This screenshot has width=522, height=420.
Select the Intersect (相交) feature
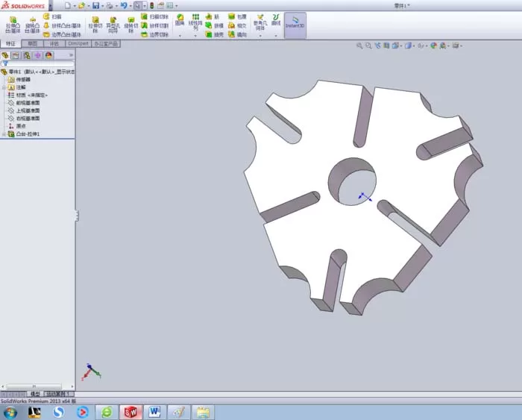tap(237, 25)
